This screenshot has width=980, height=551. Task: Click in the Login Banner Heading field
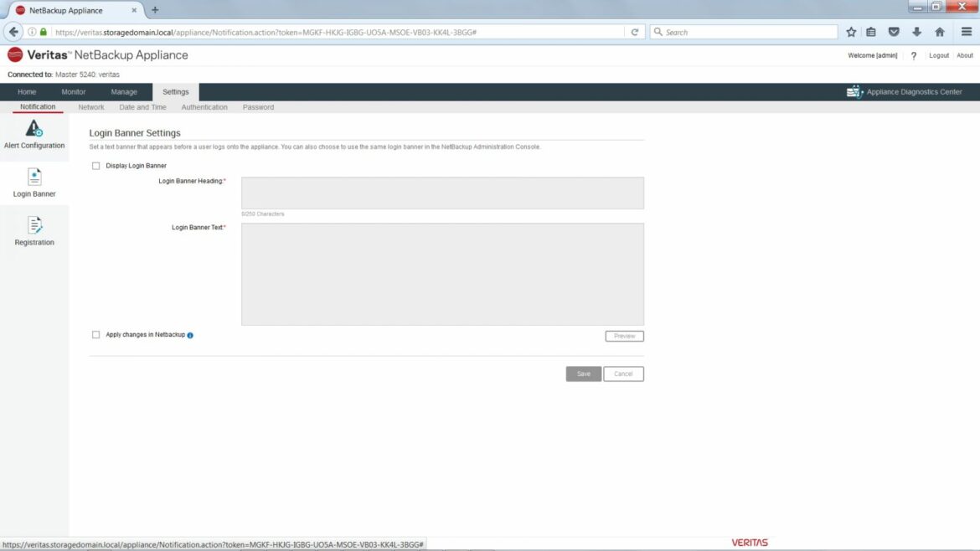coord(442,193)
